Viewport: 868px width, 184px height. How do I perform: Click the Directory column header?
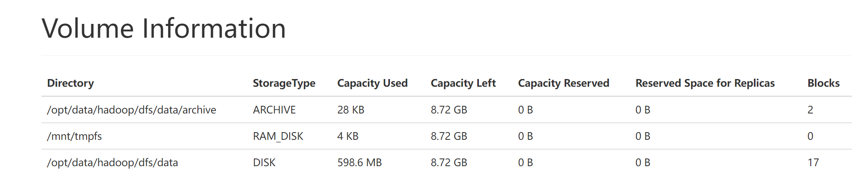coord(71,83)
